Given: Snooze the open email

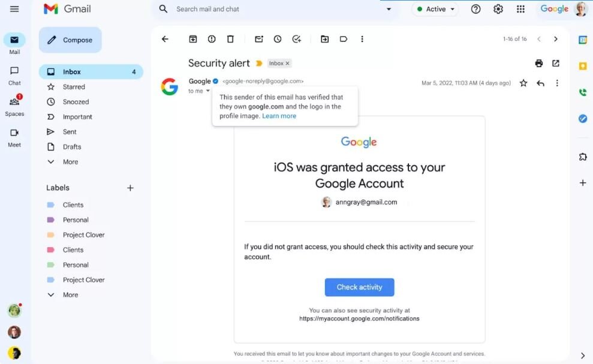Looking at the screenshot, I should pyautogui.click(x=278, y=39).
